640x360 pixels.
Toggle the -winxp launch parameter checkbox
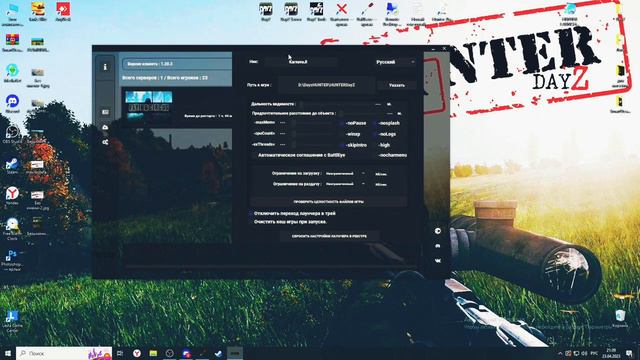[x=342, y=134]
